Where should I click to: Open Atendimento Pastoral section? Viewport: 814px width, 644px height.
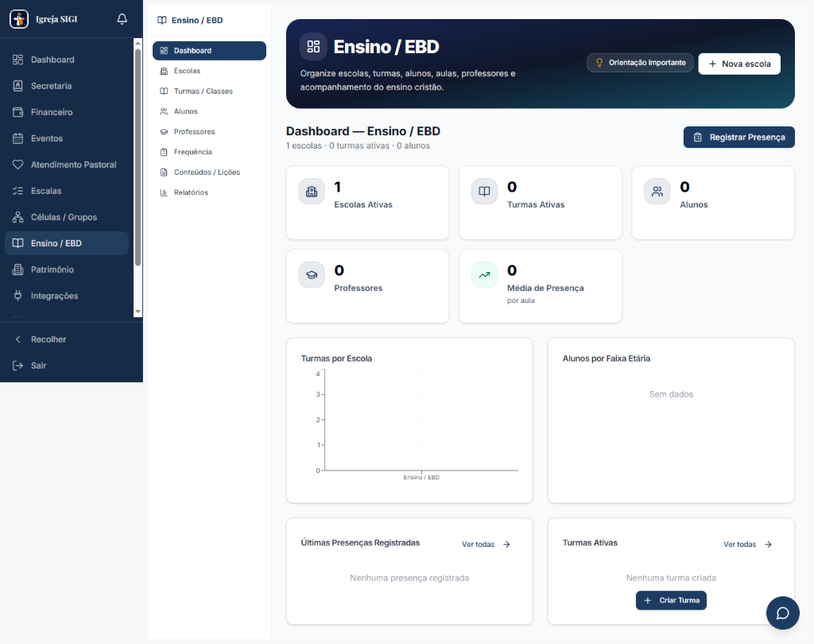67,165
